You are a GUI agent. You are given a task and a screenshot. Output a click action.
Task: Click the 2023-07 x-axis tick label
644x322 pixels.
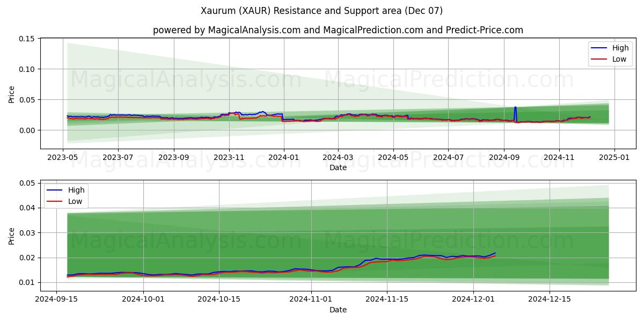click(x=118, y=158)
